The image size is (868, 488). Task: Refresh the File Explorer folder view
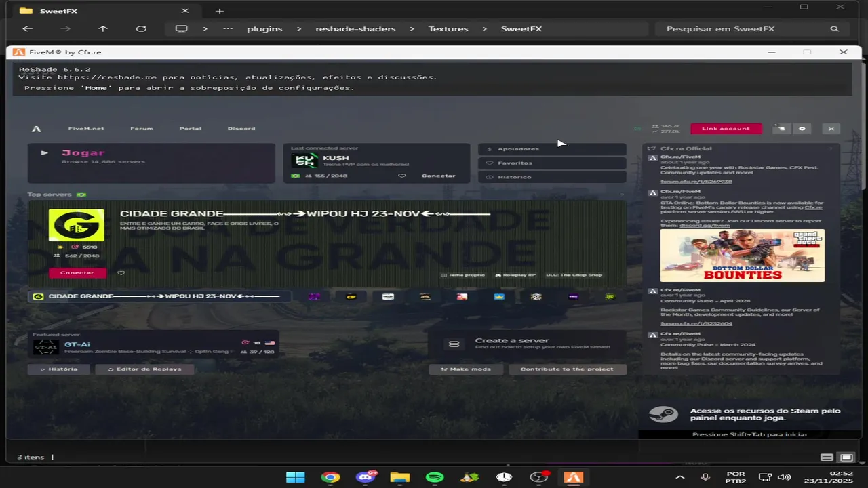coord(141,28)
